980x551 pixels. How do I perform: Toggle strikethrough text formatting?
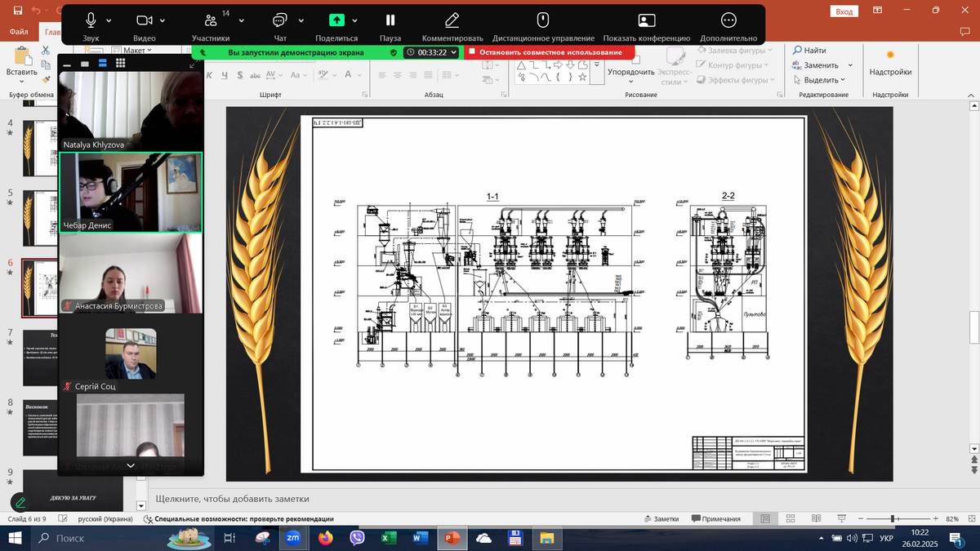click(x=255, y=75)
